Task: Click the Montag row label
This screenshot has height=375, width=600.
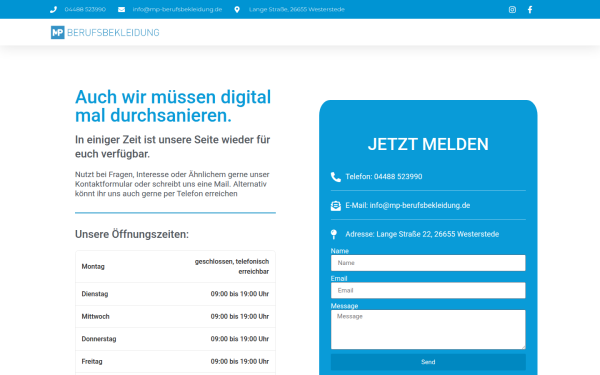Action: tap(93, 266)
